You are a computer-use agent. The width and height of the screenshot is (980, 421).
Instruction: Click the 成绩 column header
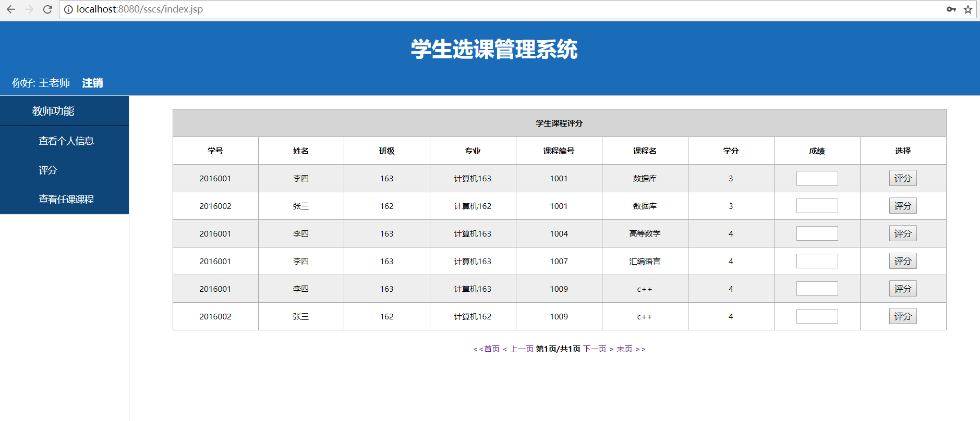click(x=817, y=151)
